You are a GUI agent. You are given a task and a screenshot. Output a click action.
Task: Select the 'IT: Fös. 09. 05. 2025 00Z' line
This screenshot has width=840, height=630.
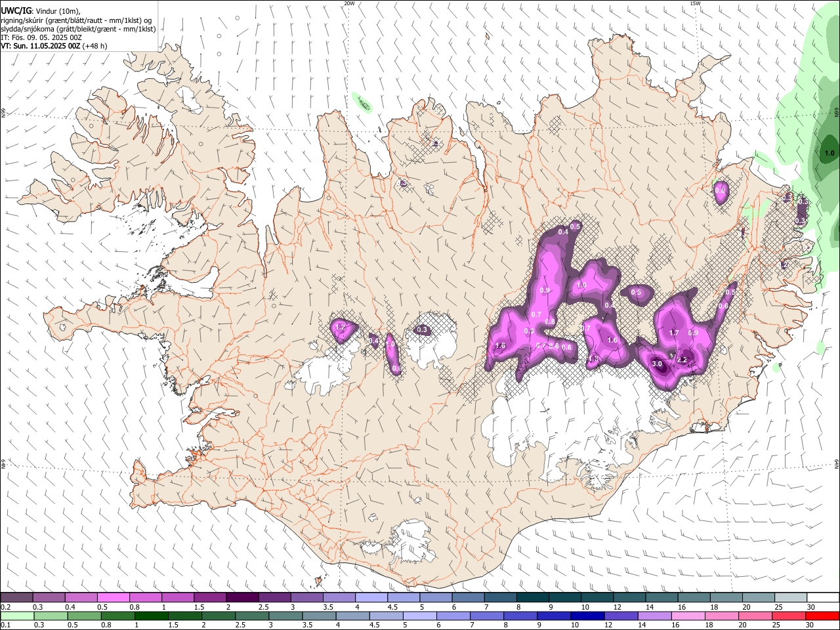pyautogui.click(x=41, y=37)
